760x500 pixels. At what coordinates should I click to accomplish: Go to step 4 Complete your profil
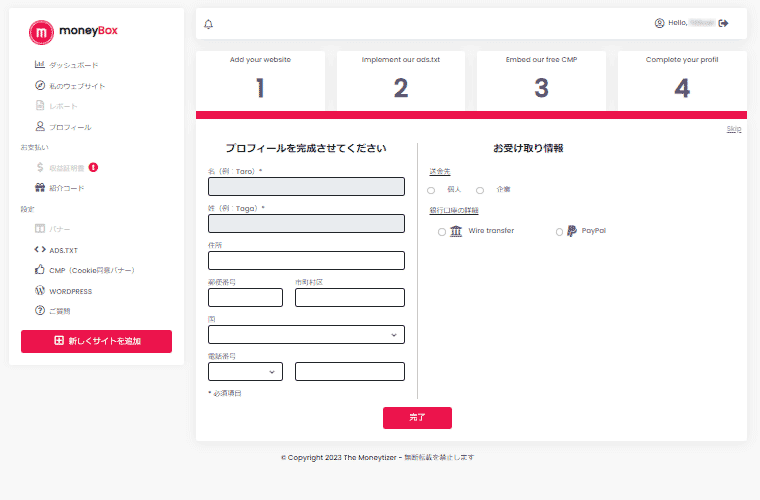point(682,80)
